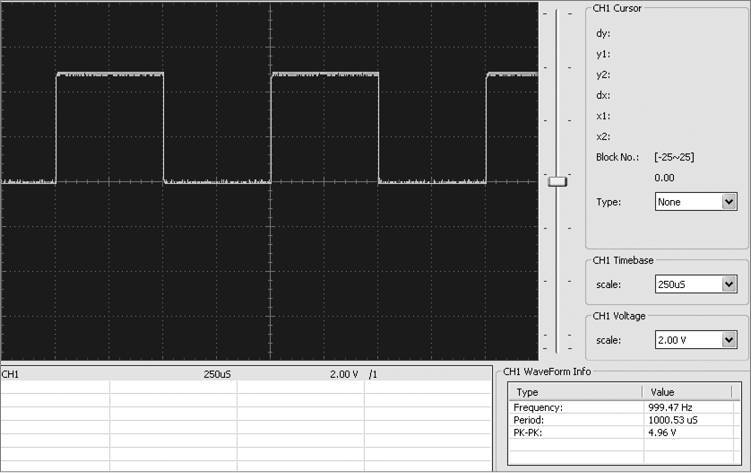Screen dimensions: 752x473
Task: Expand the CH1 Voltage scale dropdown
Action: pyautogui.click(x=696, y=340)
